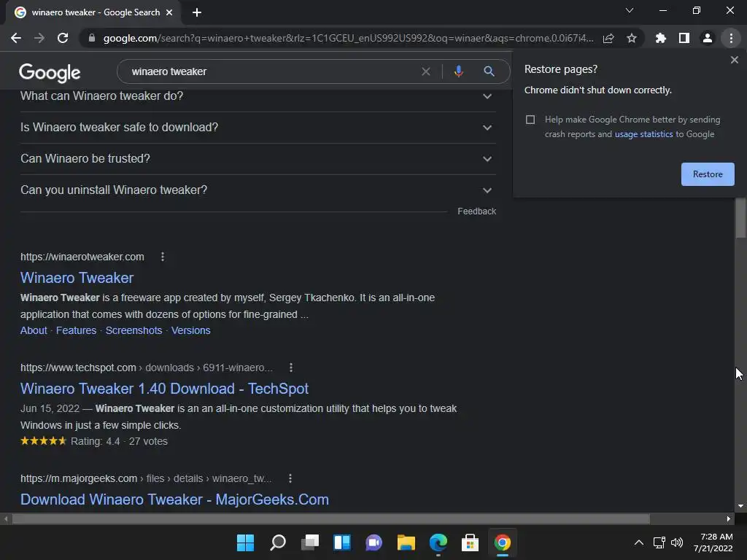Viewport: 747px width, 560px height.
Task: Open Chat app on taskbar
Action: [x=374, y=542]
